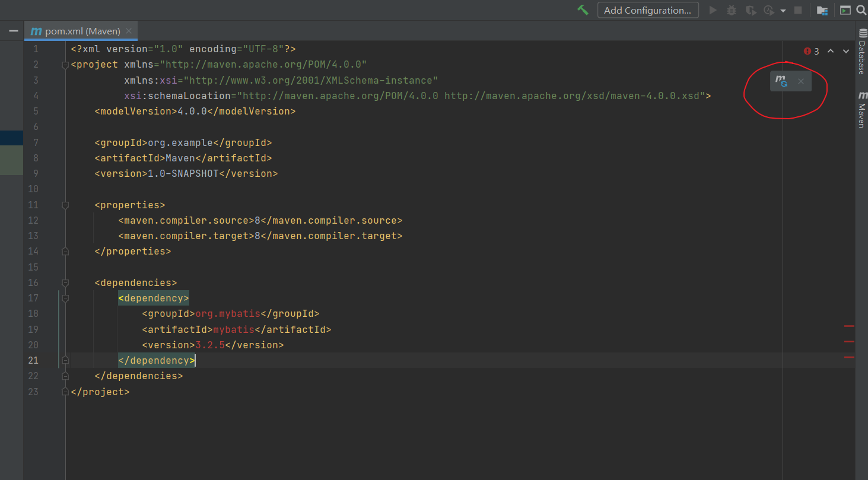Dismiss the Maven reload floating popup

point(800,81)
